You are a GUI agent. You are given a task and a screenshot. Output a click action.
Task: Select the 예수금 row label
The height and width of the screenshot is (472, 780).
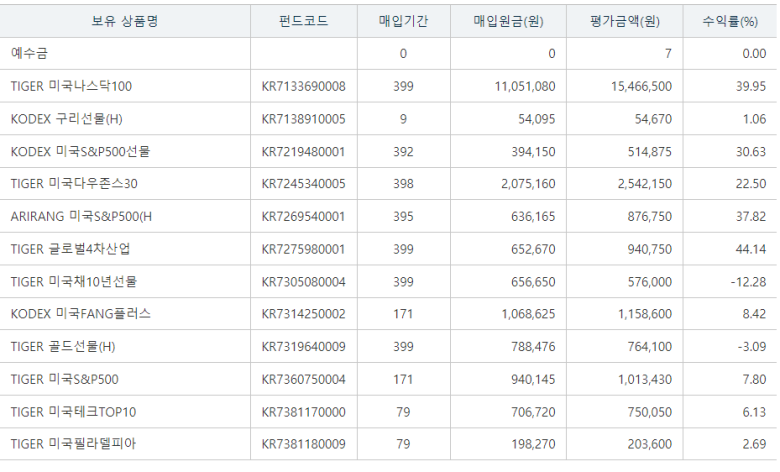[x=29, y=53]
